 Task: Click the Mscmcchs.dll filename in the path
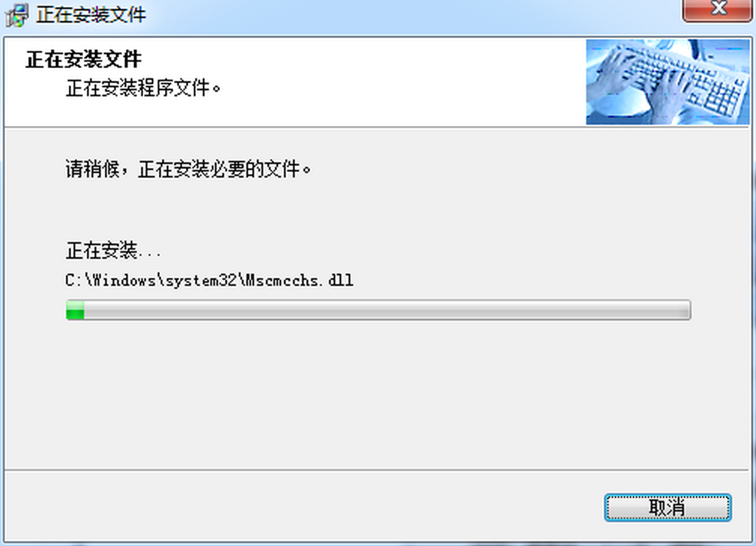click(x=299, y=280)
